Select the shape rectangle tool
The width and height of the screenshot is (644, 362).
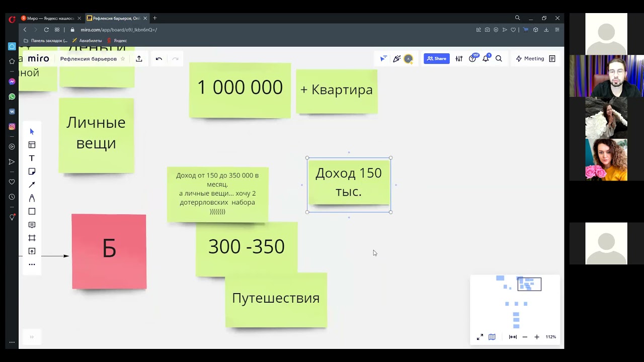tap(32, 212)
